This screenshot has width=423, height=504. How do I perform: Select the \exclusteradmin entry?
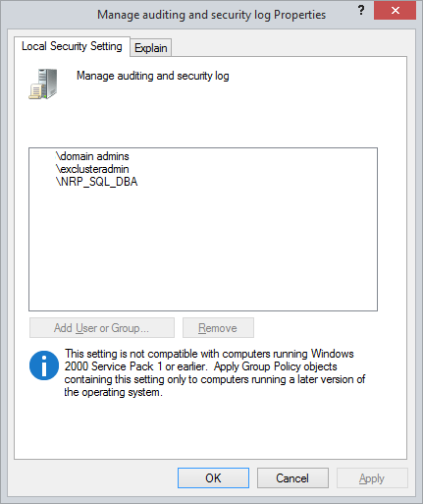(x=92, y=169)
